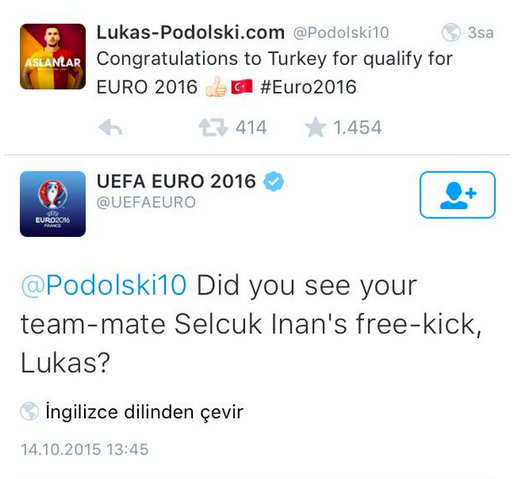Favorite Podolski's tweet with the star

point(315,128)
